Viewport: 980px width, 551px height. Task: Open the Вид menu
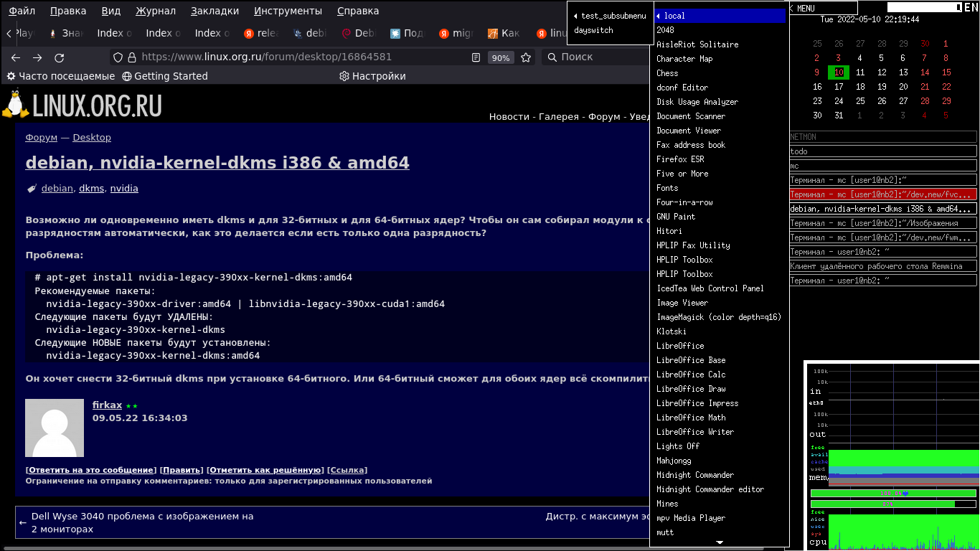point(111,11)
